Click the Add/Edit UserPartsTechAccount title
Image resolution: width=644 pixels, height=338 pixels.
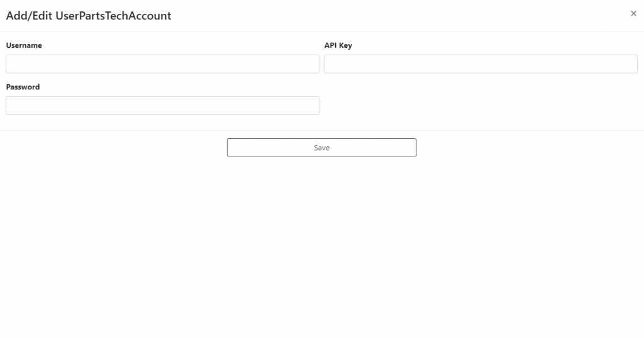coord(89,16)
